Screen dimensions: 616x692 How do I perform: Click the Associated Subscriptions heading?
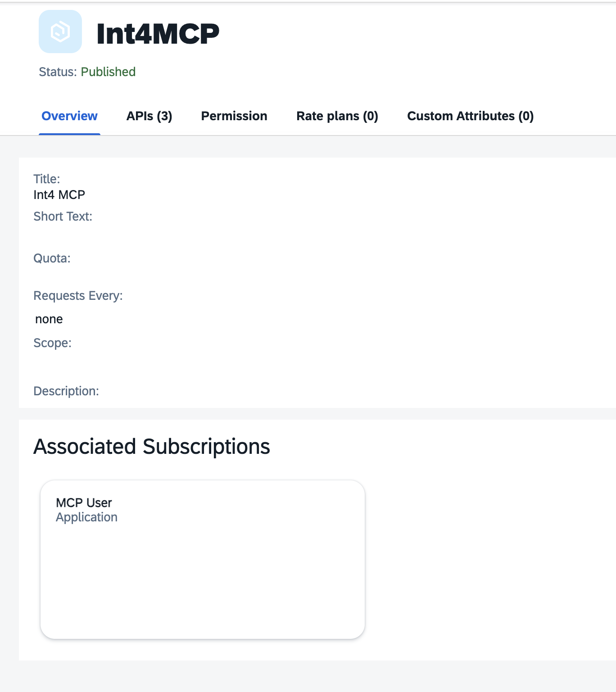click(152, 447)
